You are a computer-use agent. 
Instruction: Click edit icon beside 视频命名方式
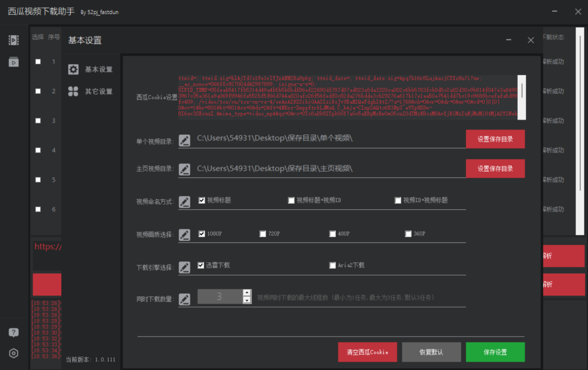pyautogui.click(x=185, y=202)
